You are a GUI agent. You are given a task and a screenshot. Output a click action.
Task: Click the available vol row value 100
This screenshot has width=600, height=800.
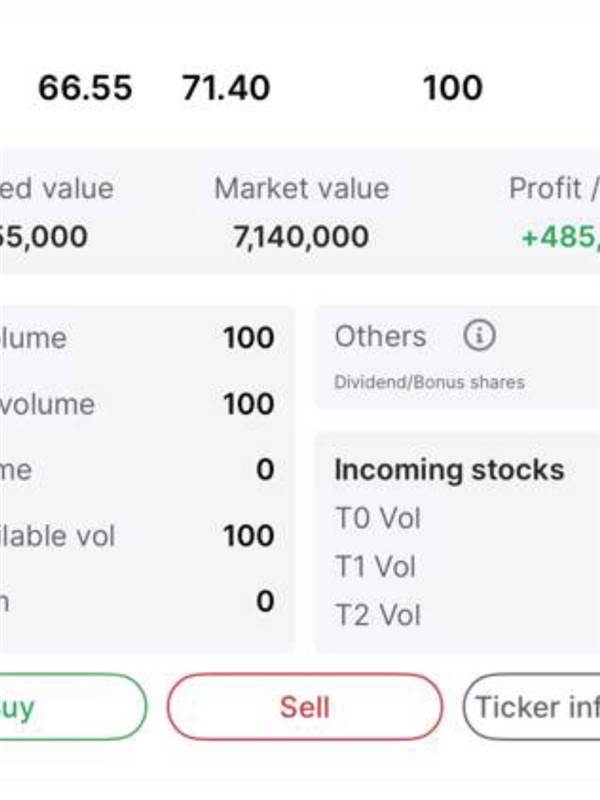(x=249, y=536)
